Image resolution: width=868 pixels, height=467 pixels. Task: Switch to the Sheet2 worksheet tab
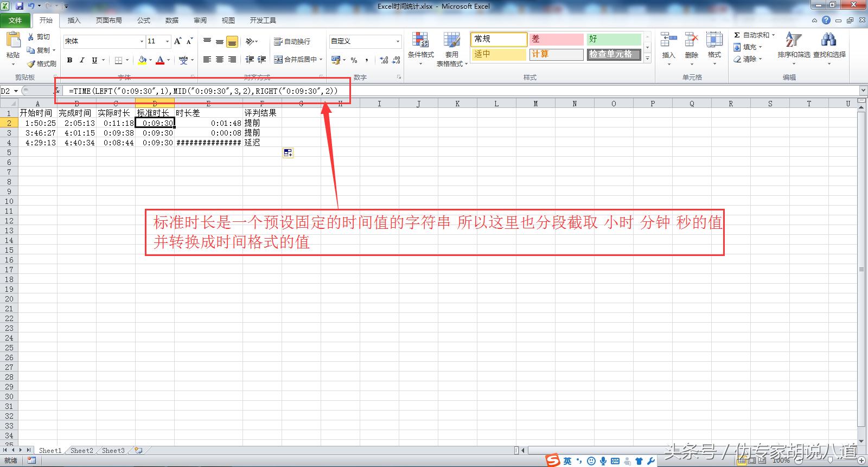[81, 450]
